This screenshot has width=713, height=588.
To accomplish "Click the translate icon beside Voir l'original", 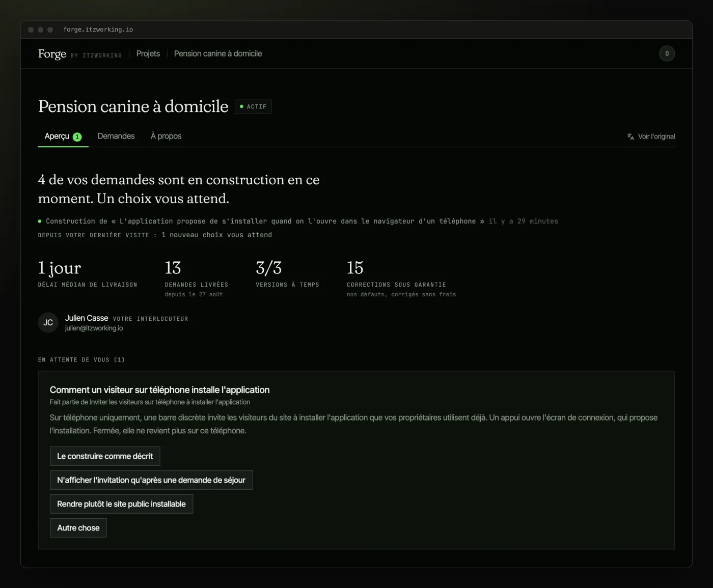I will [x=630, y=136].
